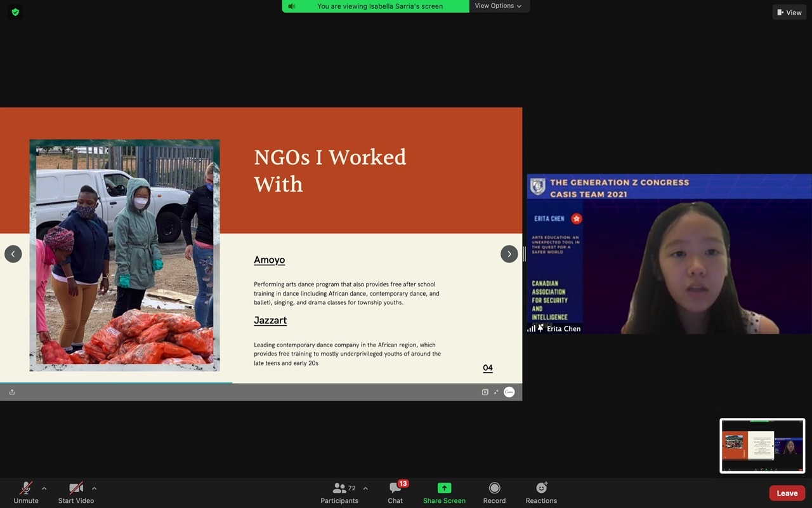Go to the next slide arrow
This screenshot has width=812, height=508.
[x=509, y=254]
